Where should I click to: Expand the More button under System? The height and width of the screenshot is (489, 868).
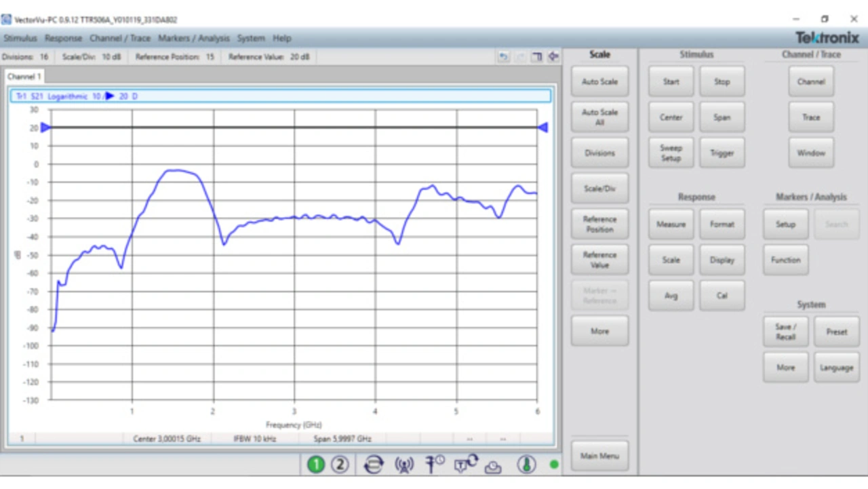[x=785, y=368]
